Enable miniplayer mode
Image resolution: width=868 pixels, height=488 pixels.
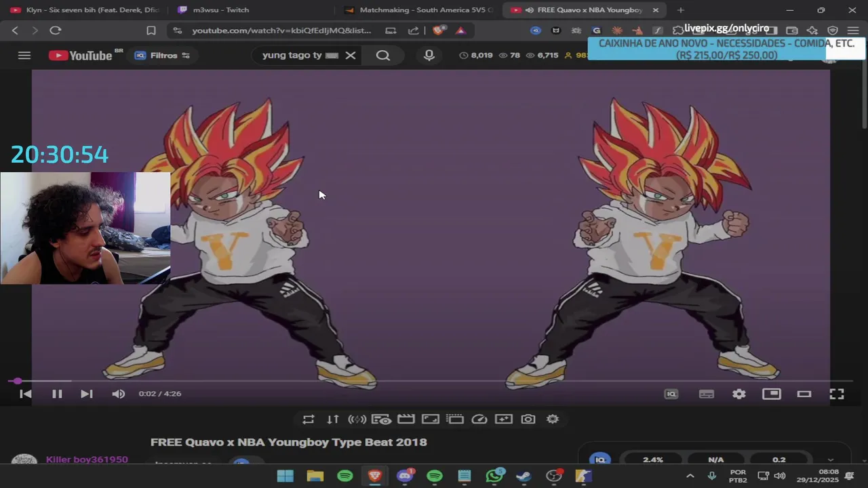[x=771, y=394]
